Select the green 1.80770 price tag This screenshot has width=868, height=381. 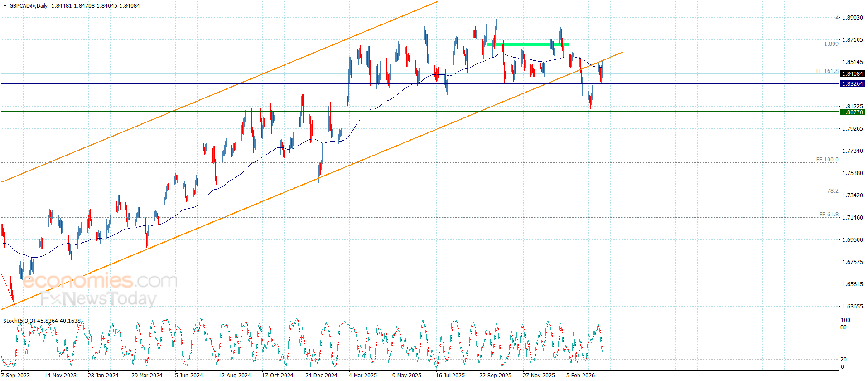852,112
